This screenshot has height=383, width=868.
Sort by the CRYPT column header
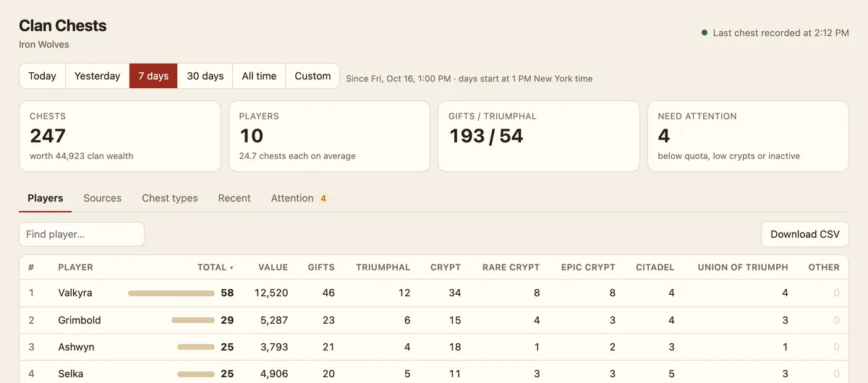click(446, 267)
